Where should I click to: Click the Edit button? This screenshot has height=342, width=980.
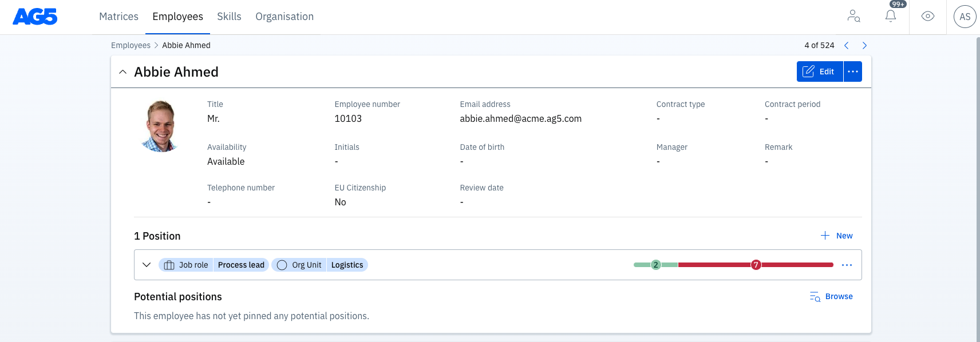click(x=819, y=71)
